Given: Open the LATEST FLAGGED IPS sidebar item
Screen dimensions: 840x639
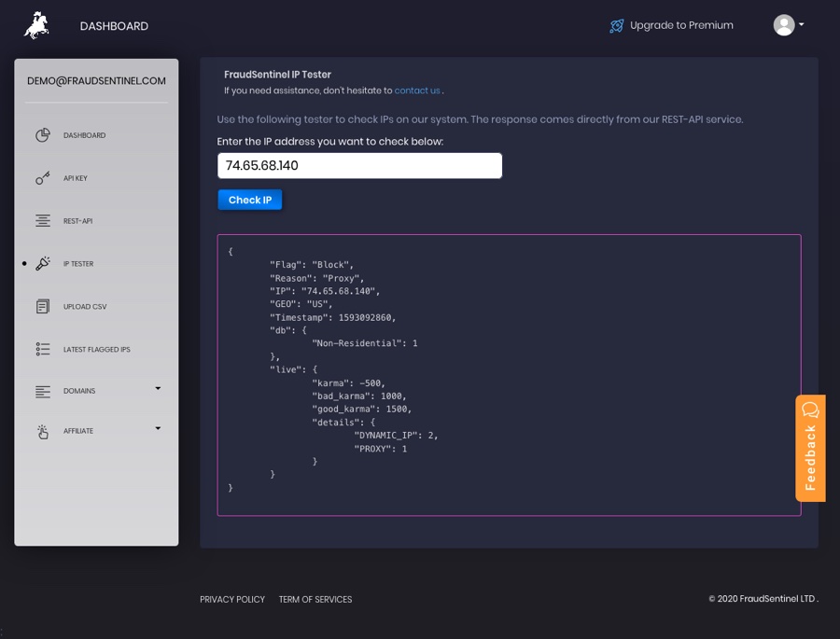Looking at the screenshot, I should 96,349.
